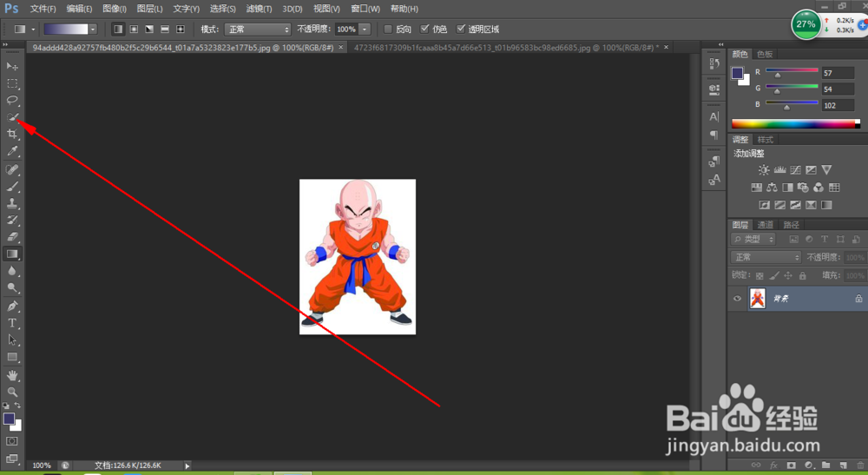This screenshot has width=868, height=475.
Task: Toggle the 仿色 (Dither) checkbox
Action: (424, 29)
